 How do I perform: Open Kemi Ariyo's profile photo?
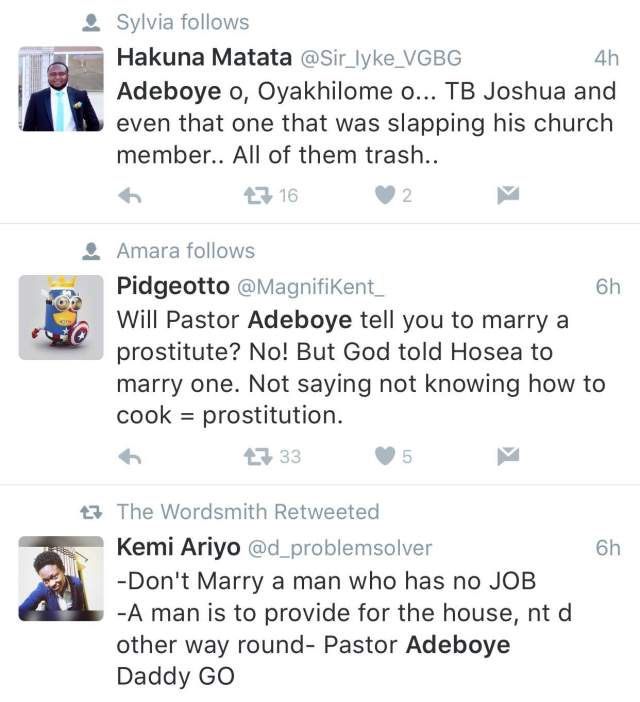tap(61, 578)
